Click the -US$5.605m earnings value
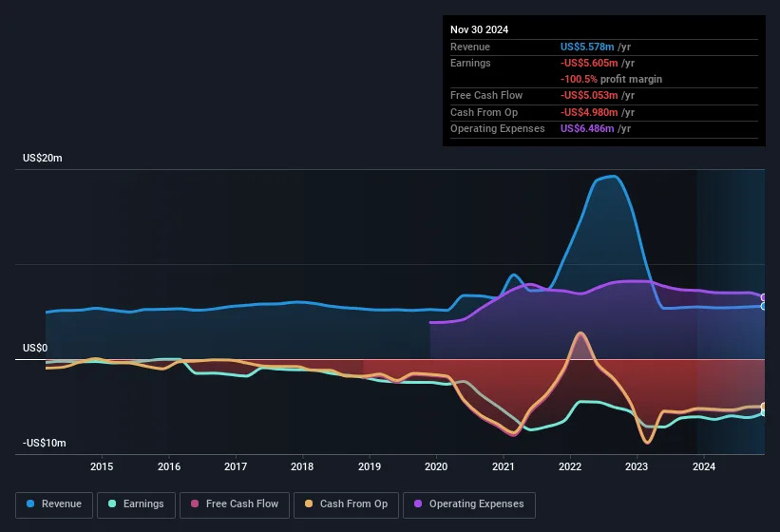780x532 pixels. click(589, 63)
